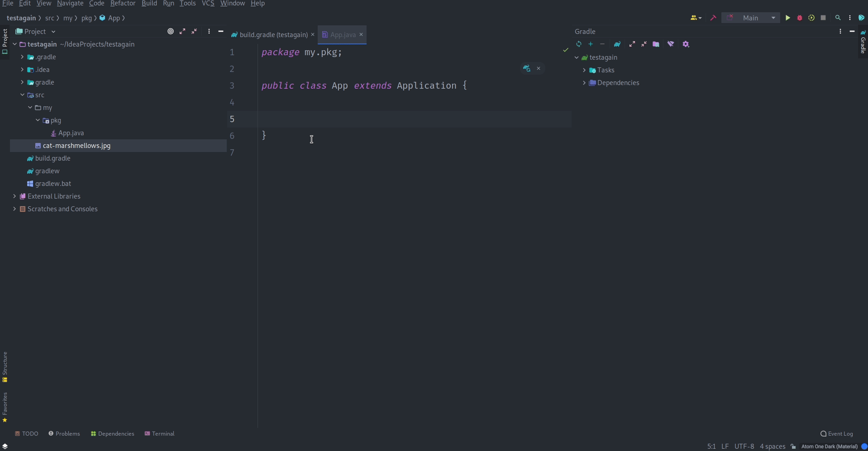Viewport: 868px width, 451px height.
Task: Click 4 spaces indent setting
Action: click(x=772, y=446)
